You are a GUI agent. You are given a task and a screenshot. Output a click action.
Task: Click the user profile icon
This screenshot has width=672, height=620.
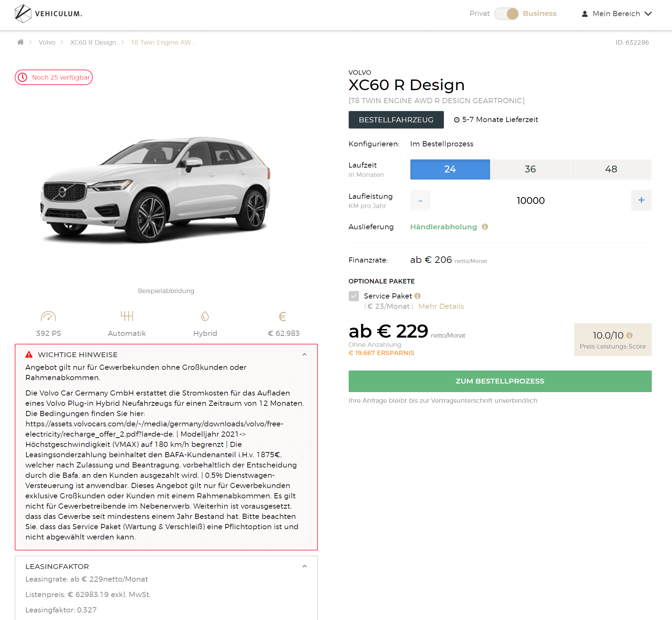coord(585,14)
